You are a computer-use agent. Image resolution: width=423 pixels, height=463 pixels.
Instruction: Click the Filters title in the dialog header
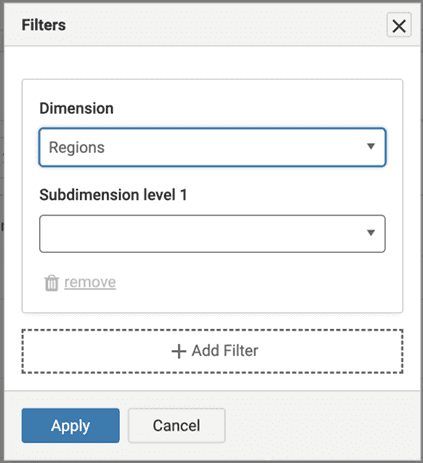pos(44,25)
